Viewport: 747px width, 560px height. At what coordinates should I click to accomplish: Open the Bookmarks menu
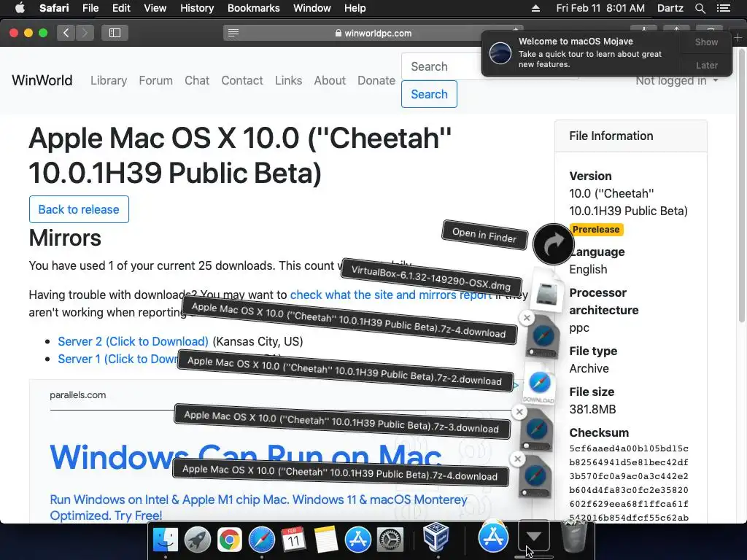click(x=253, y=8)
